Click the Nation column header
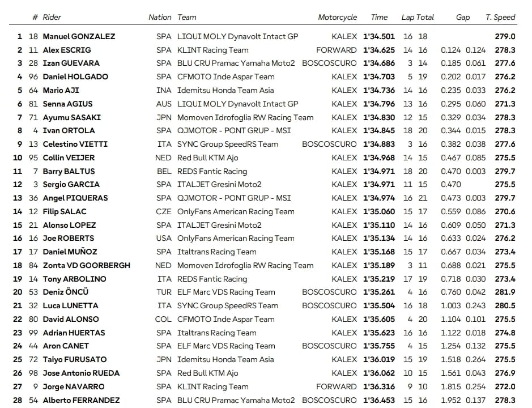Image resolution: width=532 pixels, height=408 pixels. click(x=159, y=17)
